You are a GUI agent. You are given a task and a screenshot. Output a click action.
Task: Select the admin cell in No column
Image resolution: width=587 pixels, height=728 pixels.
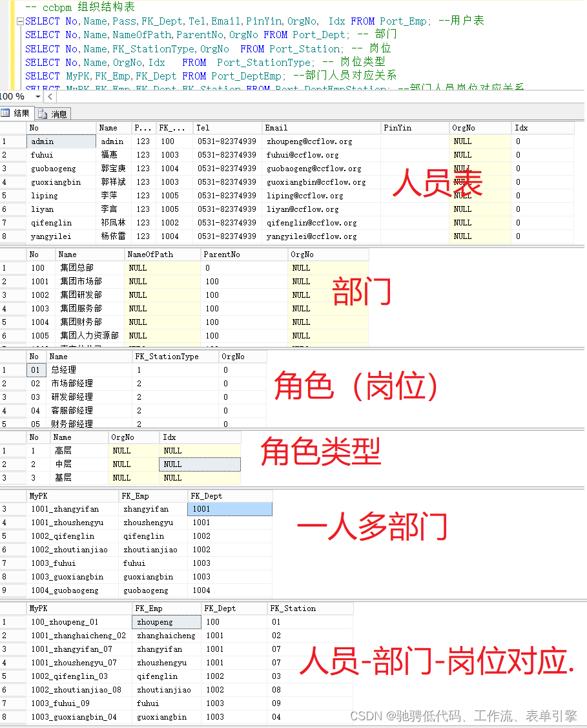pyautogui.click(x=61, y=141)
